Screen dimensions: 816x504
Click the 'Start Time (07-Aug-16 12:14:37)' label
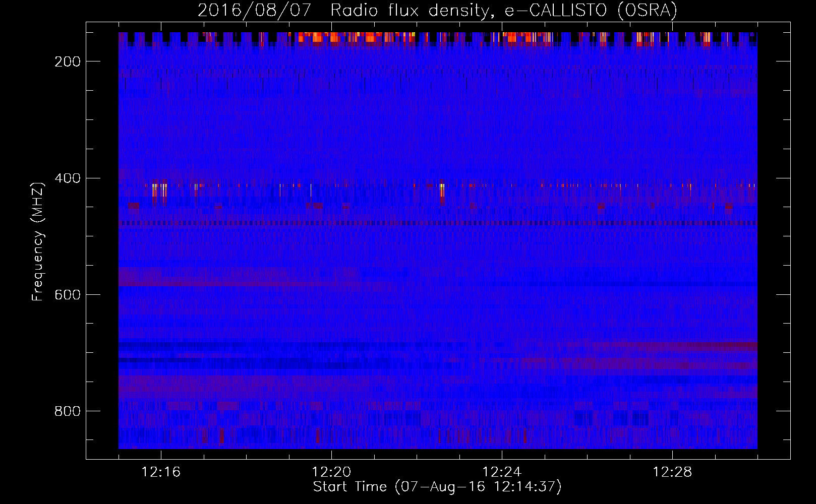(x=437, y=487)
